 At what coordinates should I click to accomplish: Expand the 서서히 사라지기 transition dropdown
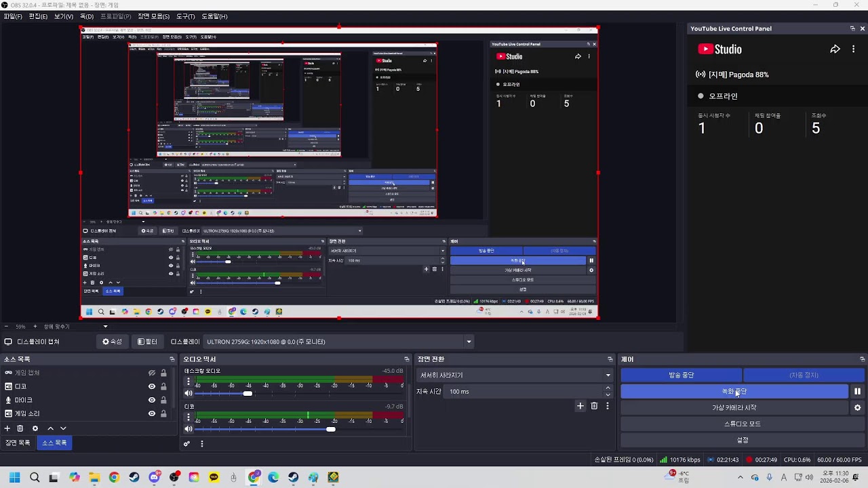tap(514, 375)
